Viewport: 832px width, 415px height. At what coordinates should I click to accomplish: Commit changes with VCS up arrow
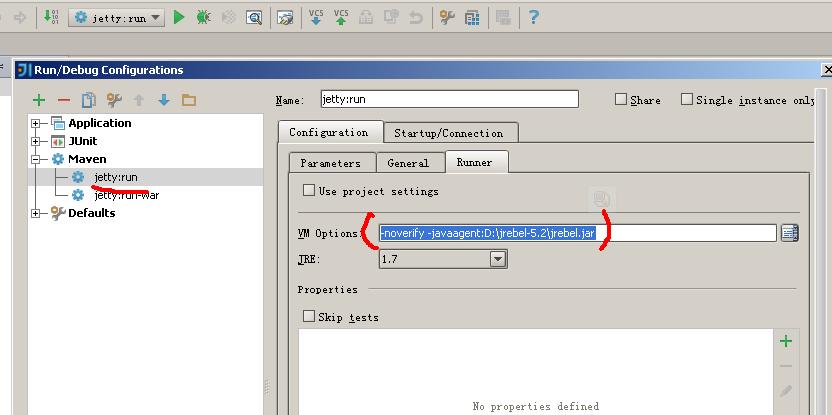[x=341, y=17]
